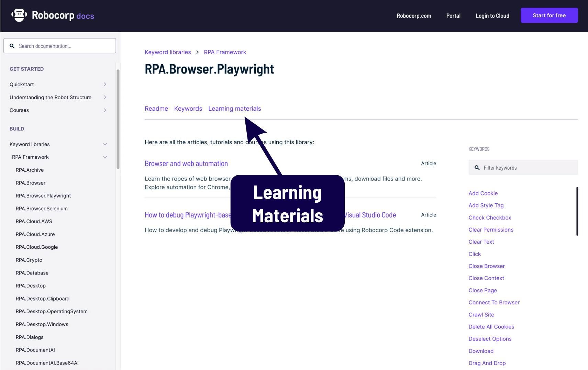Select RPA.Desktop.Clipboard in sidebar
Image resolution: width=588 pixels, height=370 pixels.
(x=43, y=299)
